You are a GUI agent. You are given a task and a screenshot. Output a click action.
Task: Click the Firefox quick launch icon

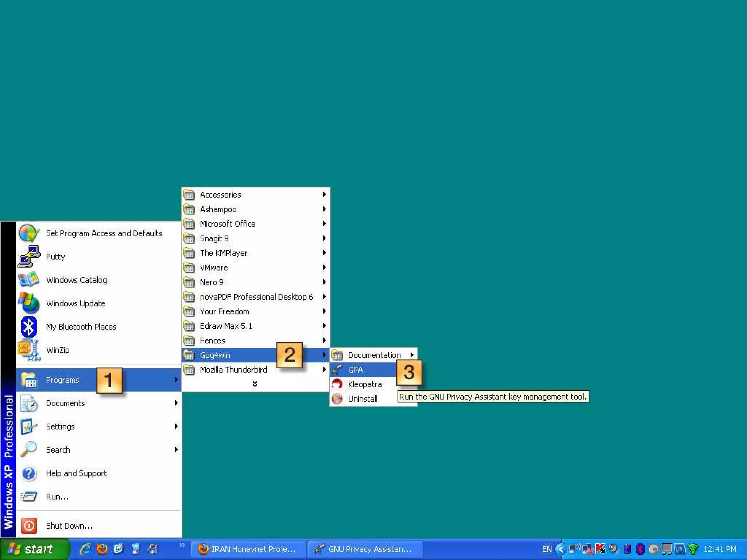102,549
